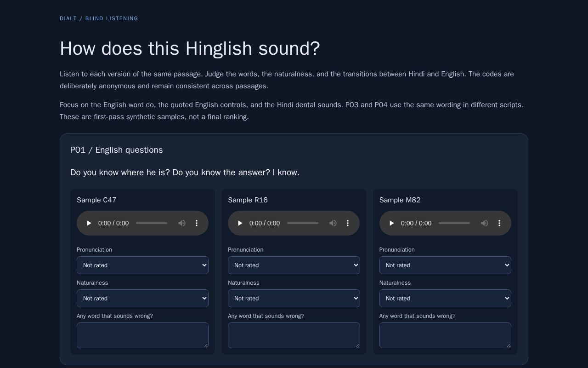Image resolution: width=588 pixels, height=368 pixels.
Task: Click the 0:00 / 0:00 time on Sample C47
Action: pos(113,223)
